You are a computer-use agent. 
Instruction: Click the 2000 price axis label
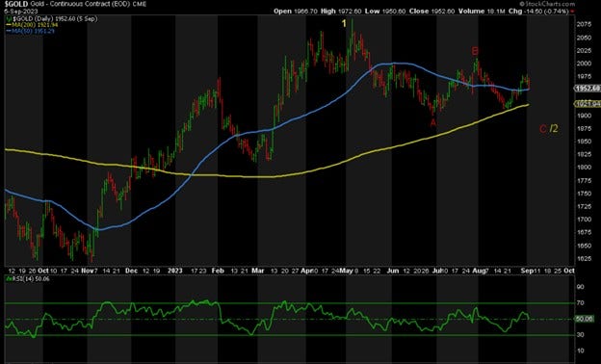pos(584,64)
